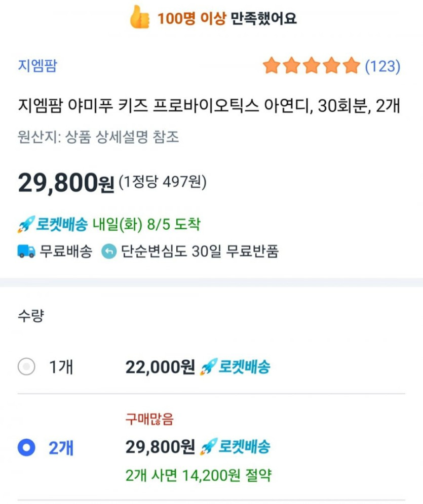Viewport: 423px width, 504px height.
Task: Click the rocket icon in 2개 row
Action: tap(209, 447)
